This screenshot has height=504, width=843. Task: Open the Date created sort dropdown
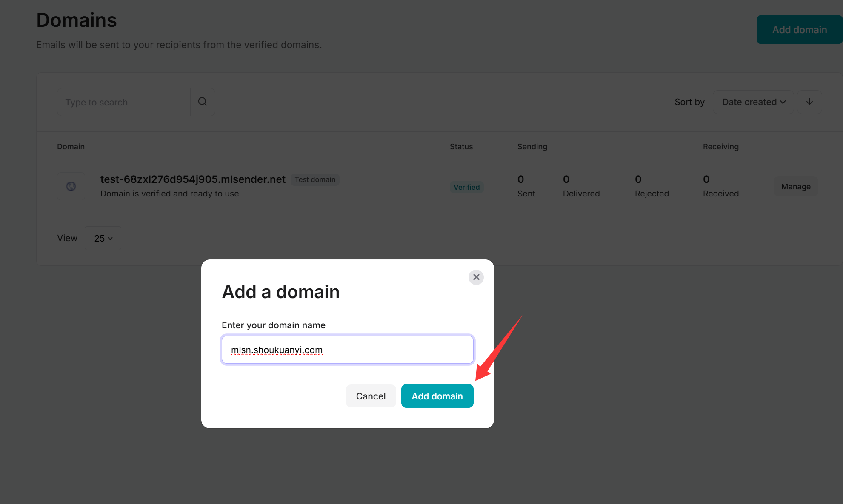tap(753, 102)
